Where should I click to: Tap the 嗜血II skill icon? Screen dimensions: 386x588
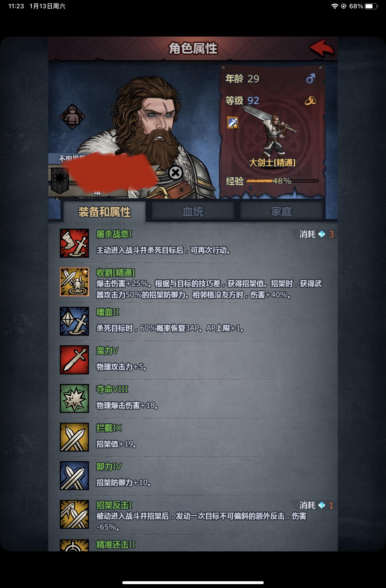(74, 321)
